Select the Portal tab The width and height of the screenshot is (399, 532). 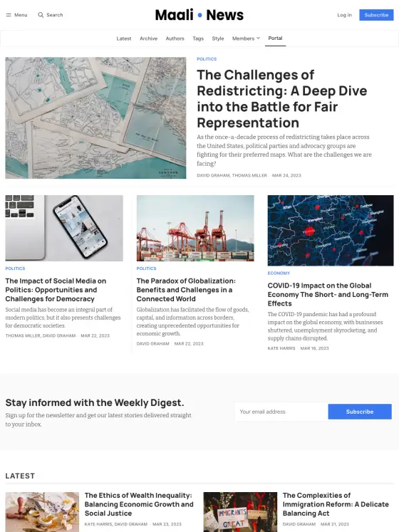click(276, 38)
